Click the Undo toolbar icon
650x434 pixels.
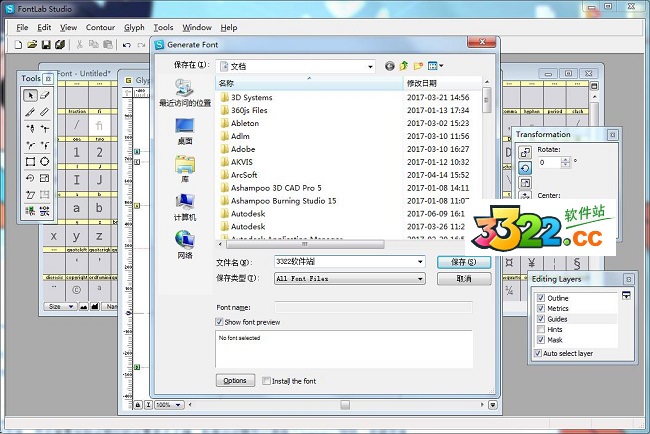[x=127, y=45]
